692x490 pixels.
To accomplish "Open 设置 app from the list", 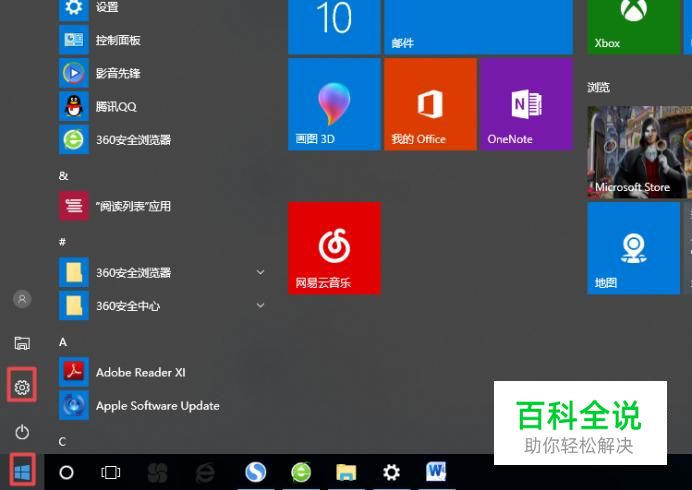I will [x=163, y=8].
